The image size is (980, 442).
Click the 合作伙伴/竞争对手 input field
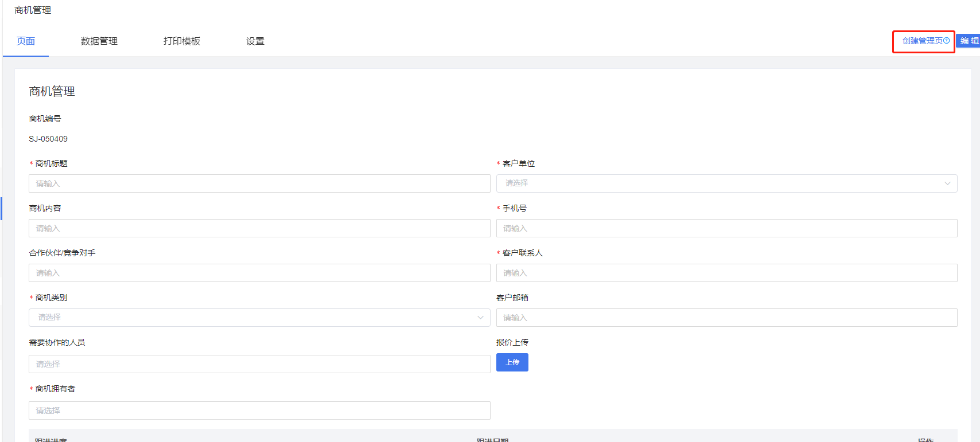[259, 273]
